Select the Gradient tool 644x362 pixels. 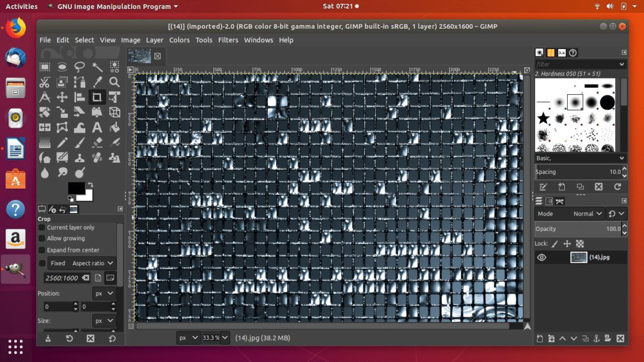point(45,142)
